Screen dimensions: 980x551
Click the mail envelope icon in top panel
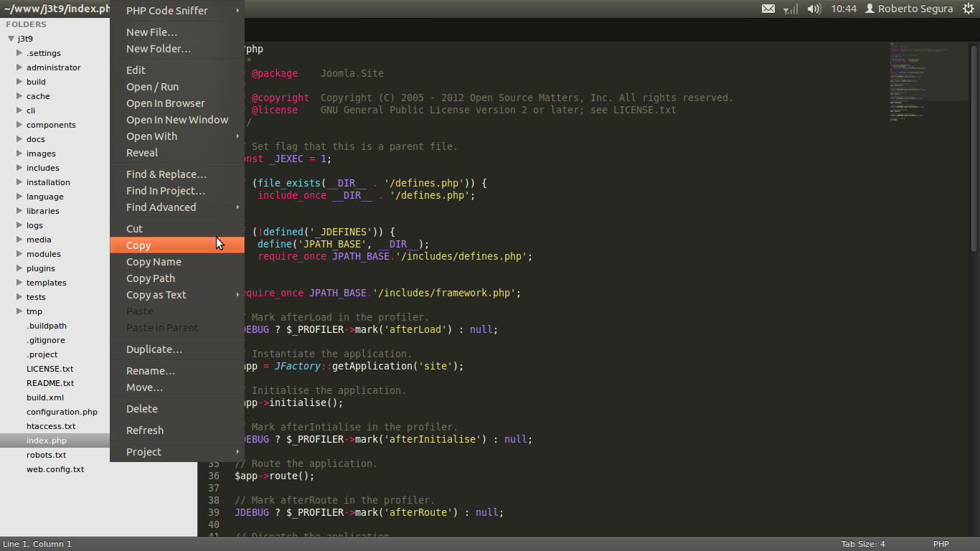[768, 9]
